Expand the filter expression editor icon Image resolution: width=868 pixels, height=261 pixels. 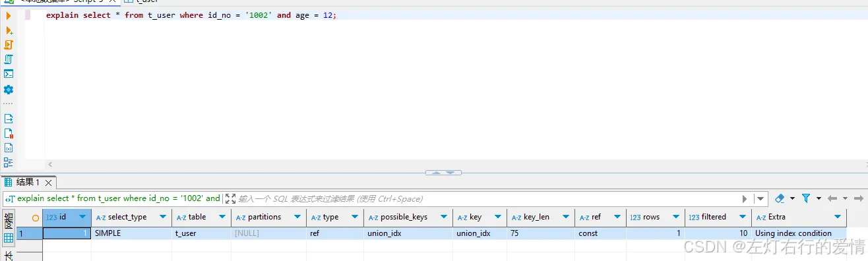pyautogui.click(x=230, y=198)
